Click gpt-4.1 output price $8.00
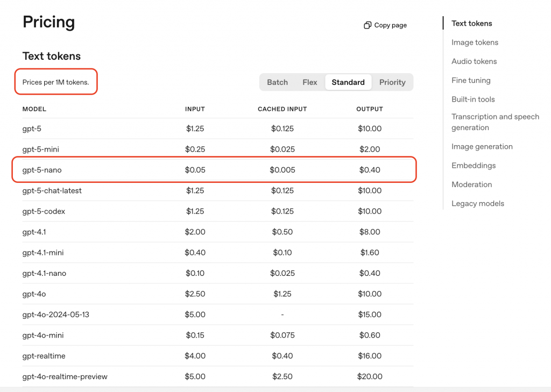 369,232
